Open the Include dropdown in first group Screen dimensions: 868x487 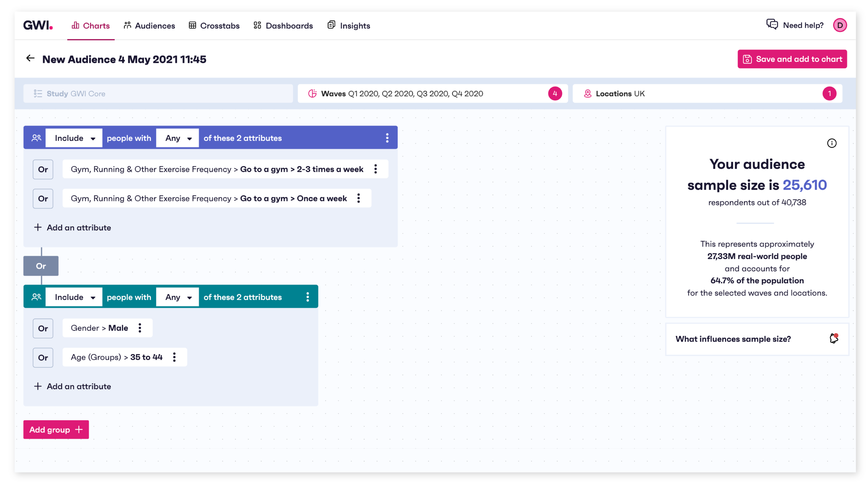[74, 138]
